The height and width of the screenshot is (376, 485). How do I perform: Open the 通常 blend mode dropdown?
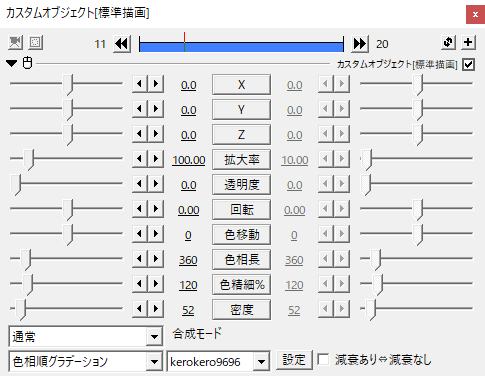pos(86,336)
